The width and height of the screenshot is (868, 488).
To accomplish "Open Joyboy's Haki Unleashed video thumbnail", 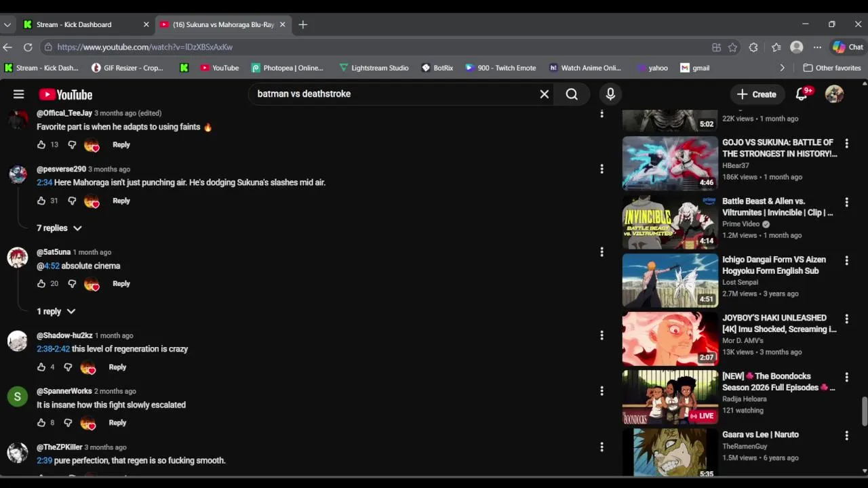I will click(x=670, y=339).
